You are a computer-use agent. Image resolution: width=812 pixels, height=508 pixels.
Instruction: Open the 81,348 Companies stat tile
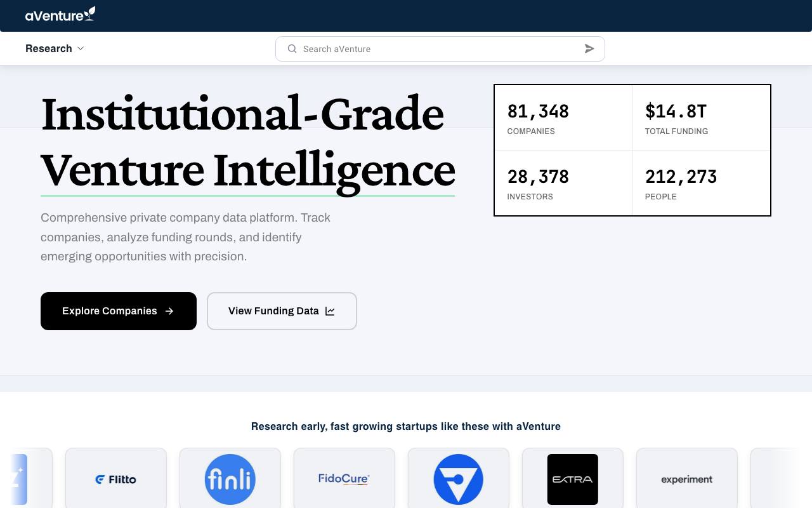pos(563,117)
